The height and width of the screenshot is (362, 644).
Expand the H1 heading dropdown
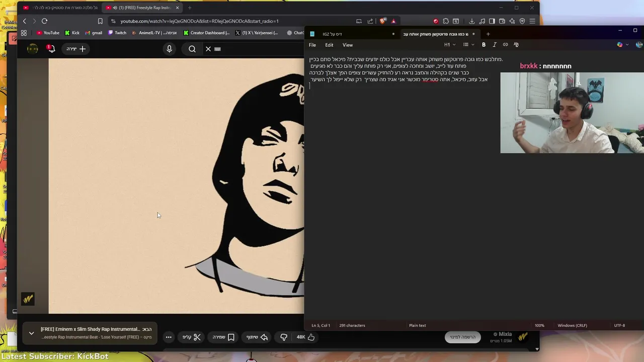(450, 45)
